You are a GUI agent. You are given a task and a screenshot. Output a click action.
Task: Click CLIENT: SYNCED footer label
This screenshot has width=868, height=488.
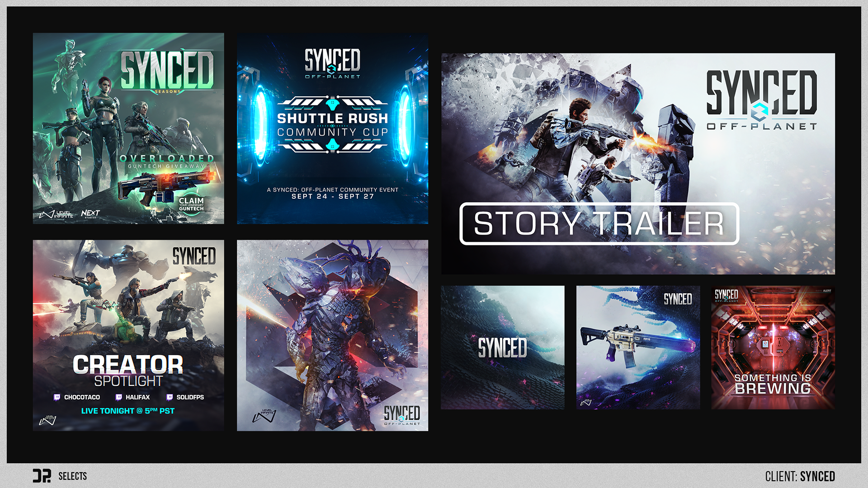(800, 476)
